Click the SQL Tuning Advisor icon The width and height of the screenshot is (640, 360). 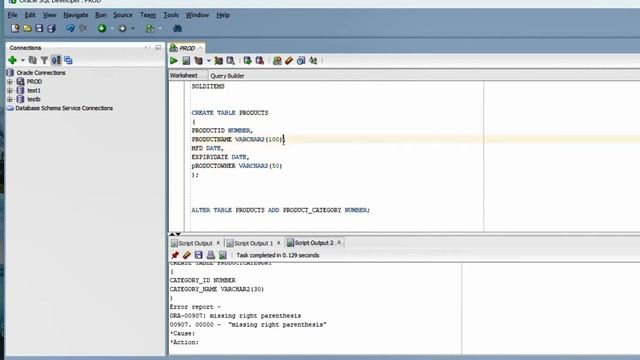[x=231, y=61]
